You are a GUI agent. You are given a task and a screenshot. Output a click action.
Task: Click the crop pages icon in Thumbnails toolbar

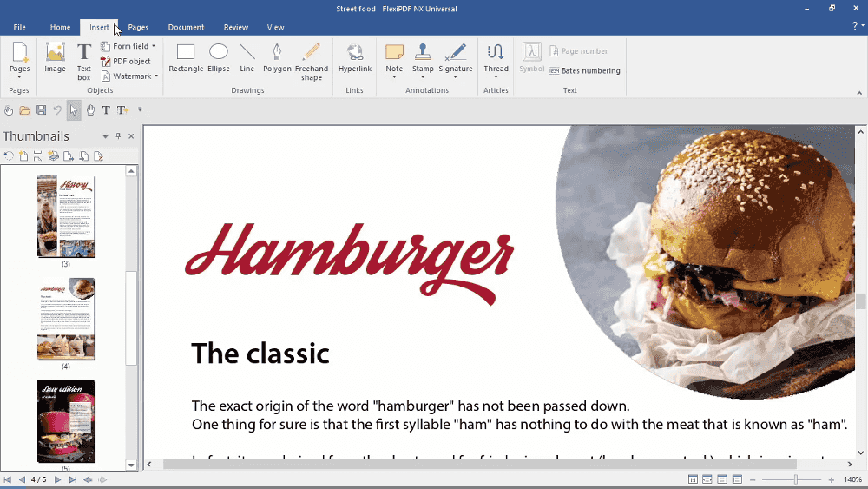pos(37,156)
